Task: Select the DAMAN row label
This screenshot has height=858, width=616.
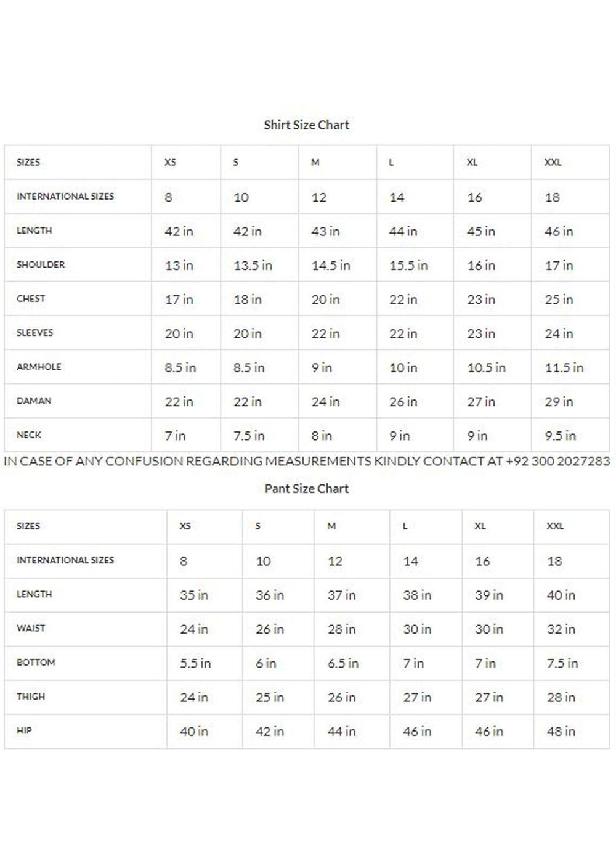Action: (x=34, y=401)
